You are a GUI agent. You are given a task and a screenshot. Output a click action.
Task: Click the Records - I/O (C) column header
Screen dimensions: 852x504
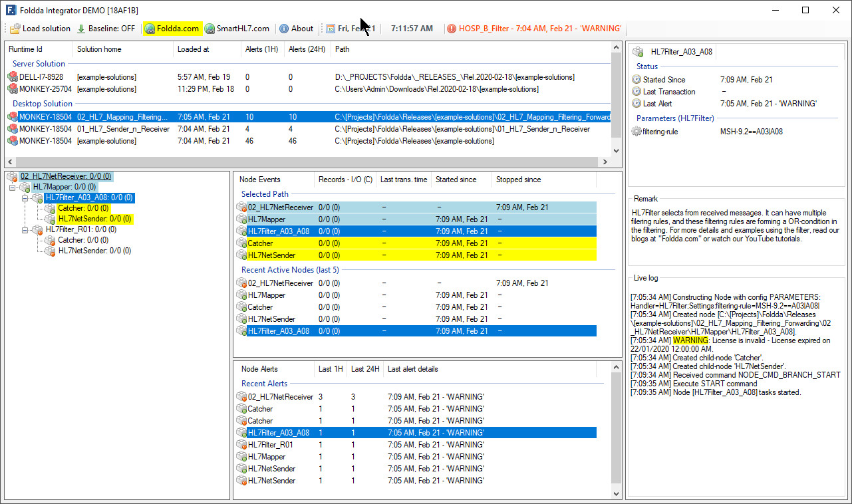(x=345, y=180)
